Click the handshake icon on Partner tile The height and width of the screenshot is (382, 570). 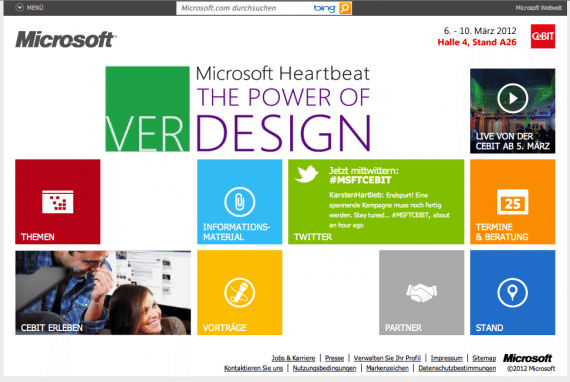421,293
